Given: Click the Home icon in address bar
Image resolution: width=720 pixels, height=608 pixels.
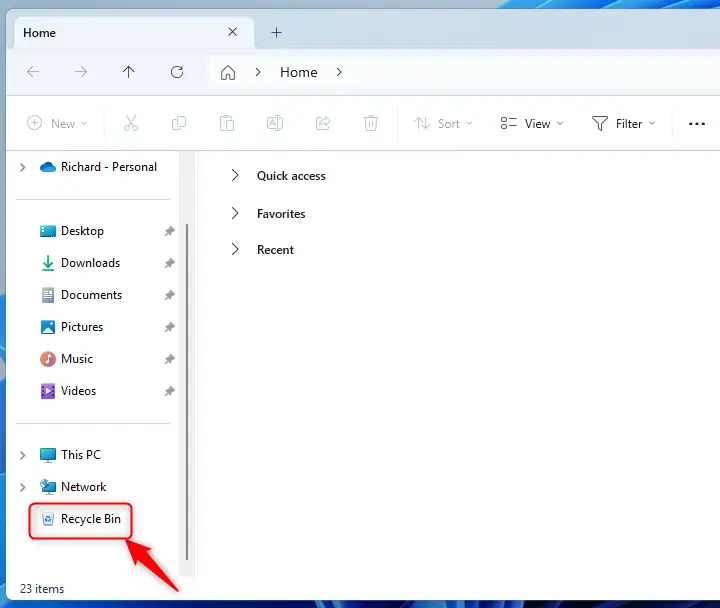Looking at the screenshot, I should 228,72.
